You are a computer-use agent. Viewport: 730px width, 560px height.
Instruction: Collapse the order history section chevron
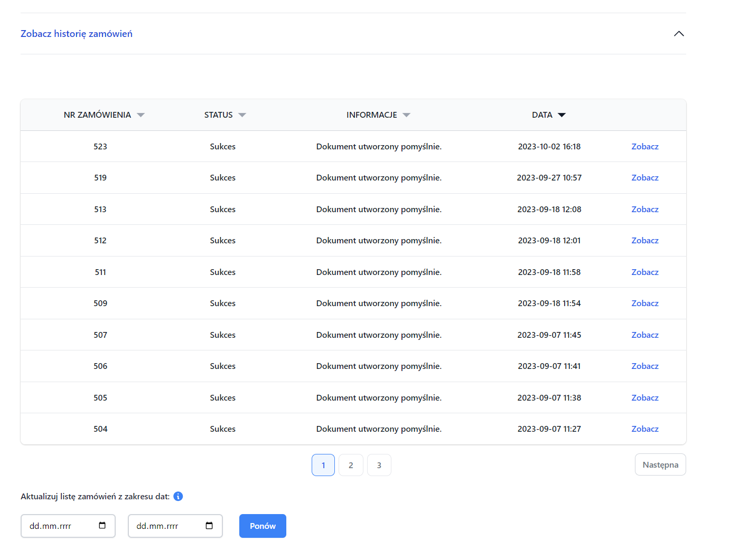point(679,34)
